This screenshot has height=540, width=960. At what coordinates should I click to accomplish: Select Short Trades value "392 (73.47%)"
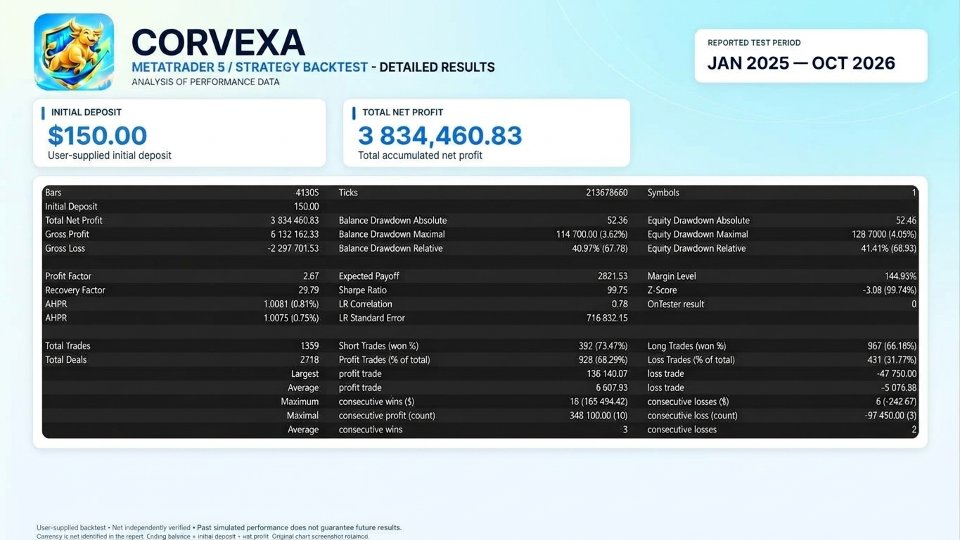click(603, 346)
